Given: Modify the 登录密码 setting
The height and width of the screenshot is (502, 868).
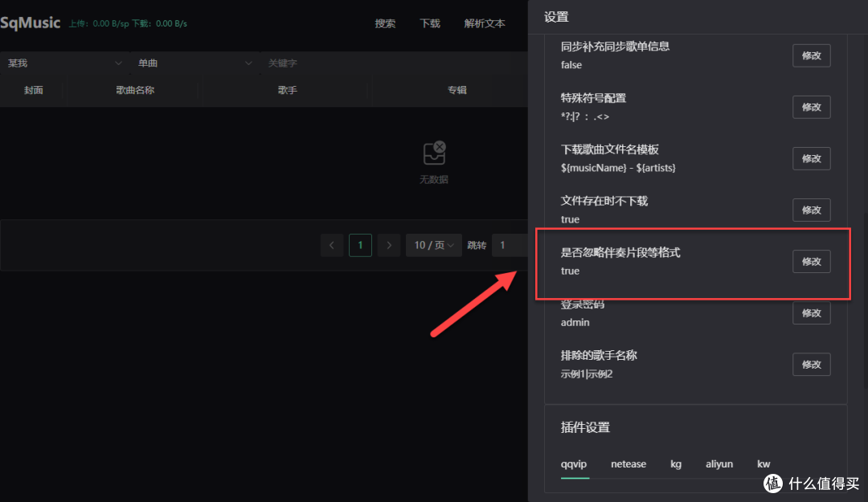Looking at the screenshot, I should (x=811, y=313).
